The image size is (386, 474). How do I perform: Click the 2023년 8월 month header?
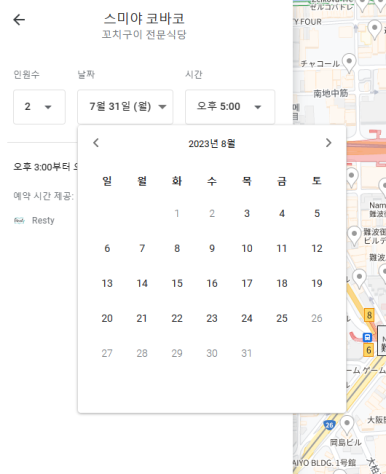pyautogui.click(x=212, y=144)
